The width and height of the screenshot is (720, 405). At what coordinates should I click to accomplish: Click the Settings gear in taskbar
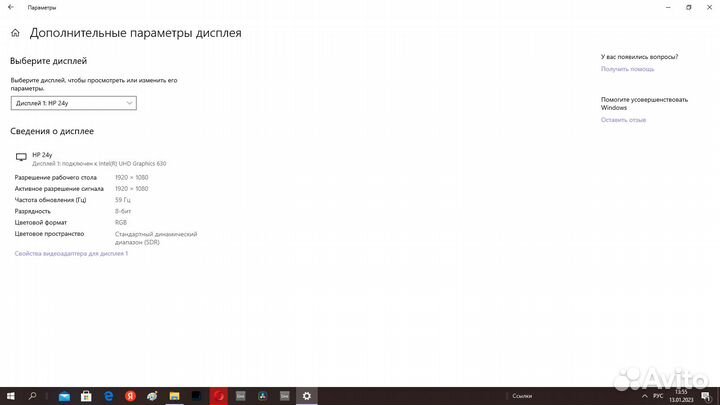click(307, 396)
